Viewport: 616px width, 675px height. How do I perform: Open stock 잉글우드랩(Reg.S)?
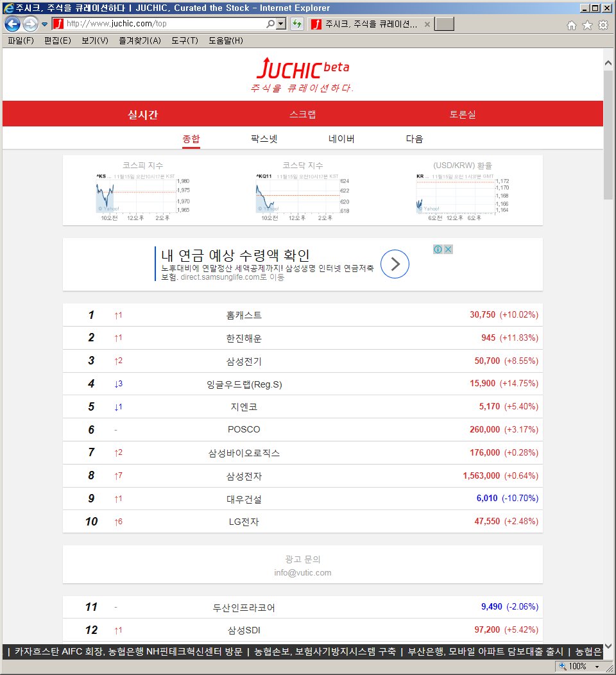click(x=244, y=384)
